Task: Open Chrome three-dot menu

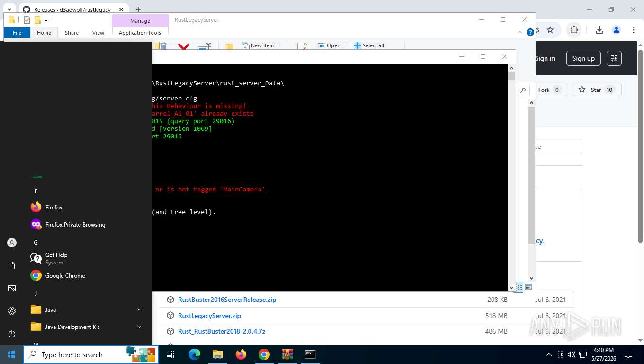Action: click(634, 30)
